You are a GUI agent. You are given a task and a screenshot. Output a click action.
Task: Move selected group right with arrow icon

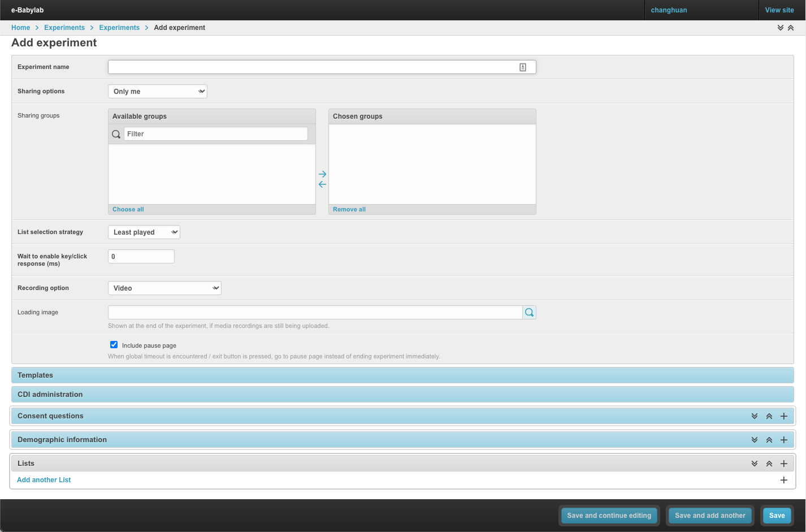[322, 174]
